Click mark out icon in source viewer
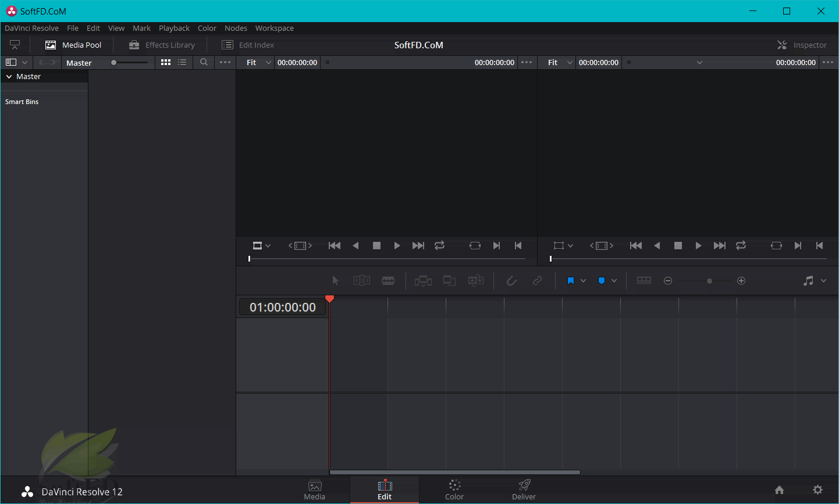 click(518, 246)
